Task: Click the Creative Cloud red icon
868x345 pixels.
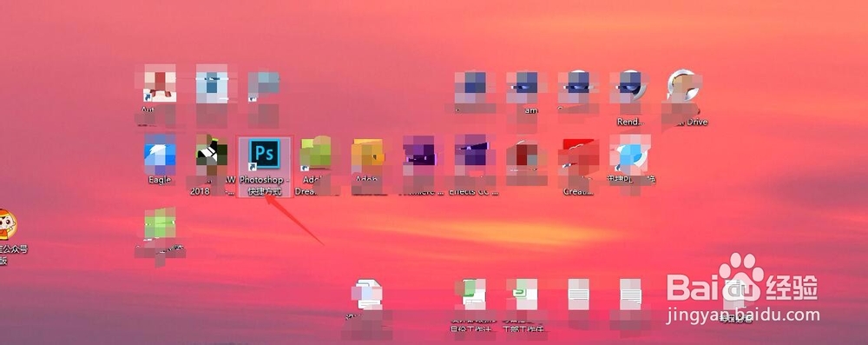Action: tap(578, 154)
